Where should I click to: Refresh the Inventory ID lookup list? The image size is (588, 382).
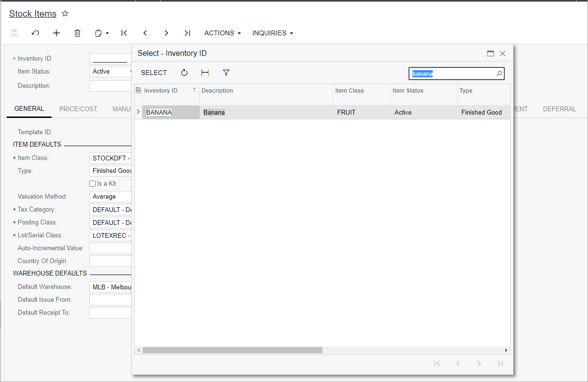coord(184,73)
